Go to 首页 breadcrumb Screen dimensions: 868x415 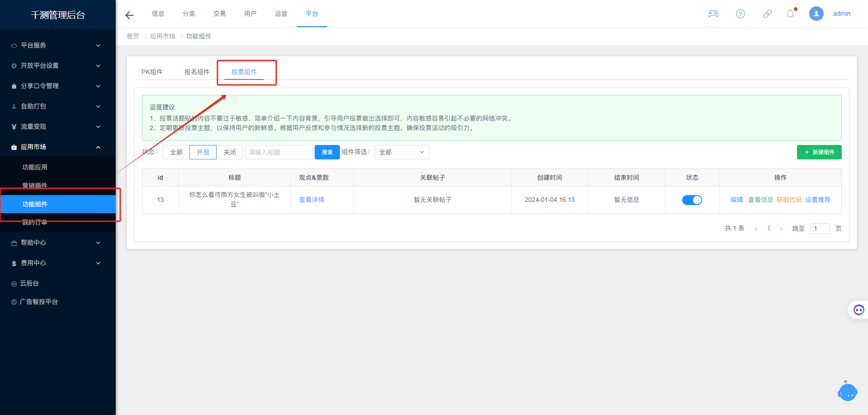[133, 36]
